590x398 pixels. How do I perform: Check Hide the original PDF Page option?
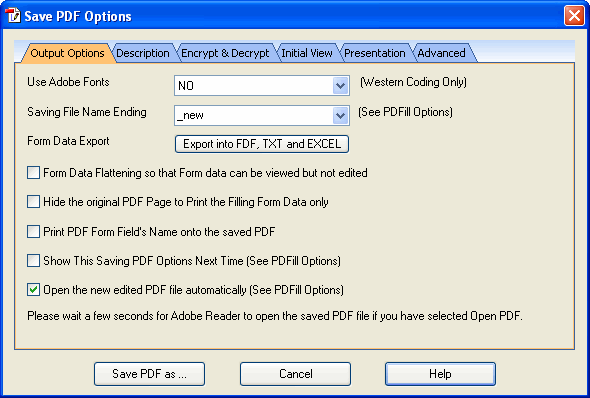33,202
